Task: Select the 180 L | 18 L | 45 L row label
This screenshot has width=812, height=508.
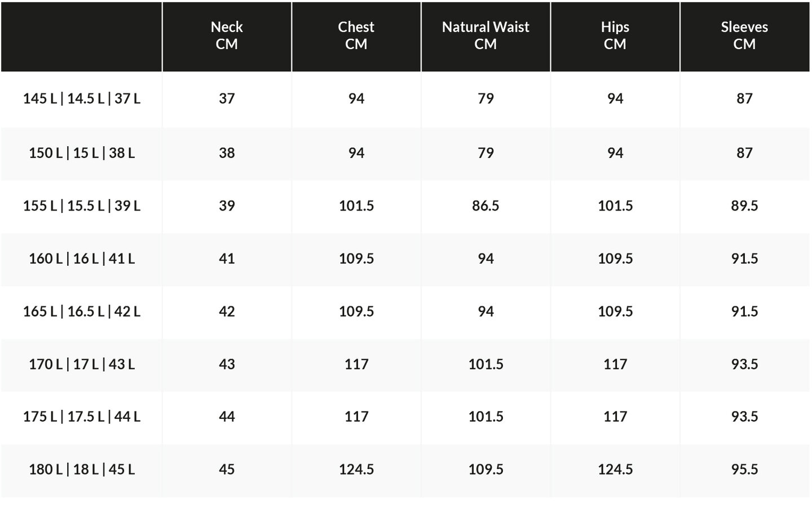Action: coord(82,470)
